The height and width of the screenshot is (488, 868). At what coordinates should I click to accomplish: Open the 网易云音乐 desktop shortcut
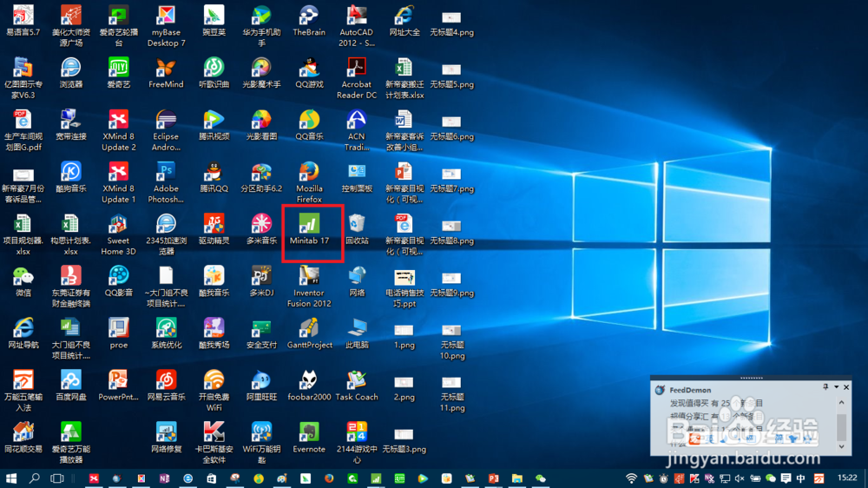[x=166, y=385]
